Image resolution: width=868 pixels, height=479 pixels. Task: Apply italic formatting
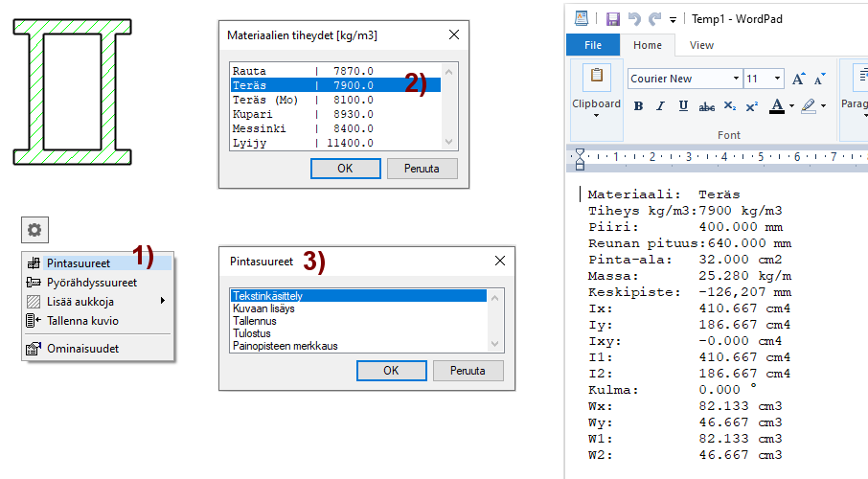click(660, 106)
